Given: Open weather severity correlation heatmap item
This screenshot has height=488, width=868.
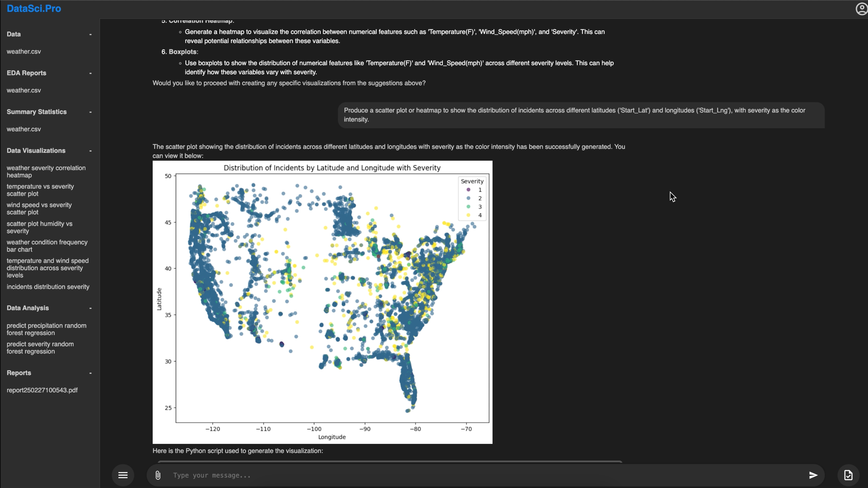Looking at the screenshot, I should 46,172.
